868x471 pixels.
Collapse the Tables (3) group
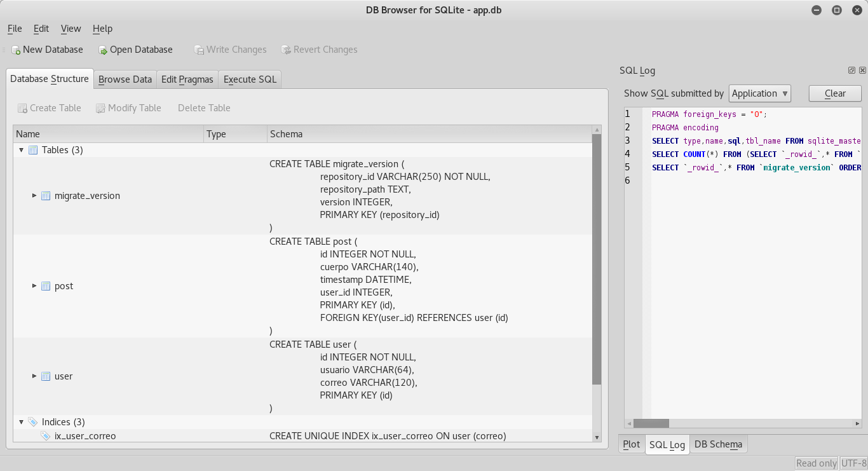click(x=21, y=150)
